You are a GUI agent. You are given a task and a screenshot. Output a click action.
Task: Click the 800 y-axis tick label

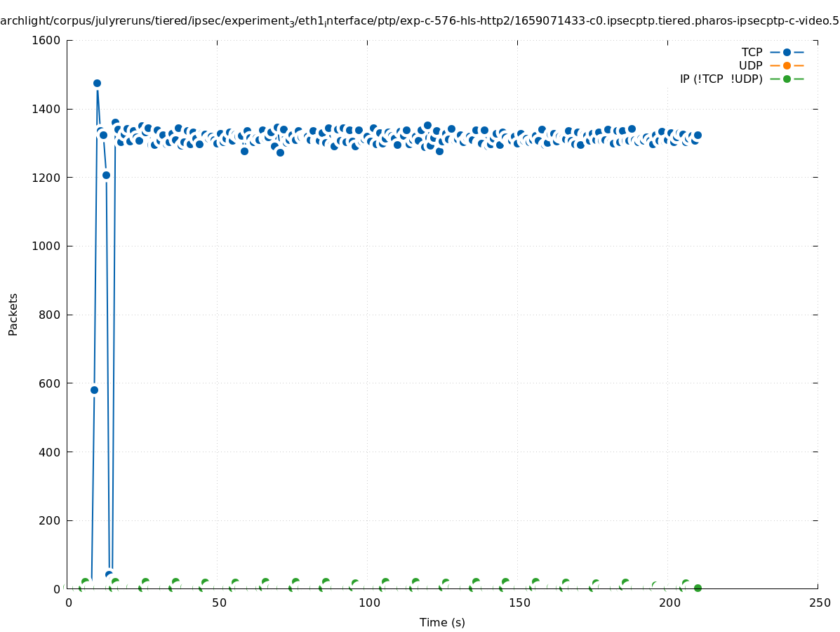49,315
